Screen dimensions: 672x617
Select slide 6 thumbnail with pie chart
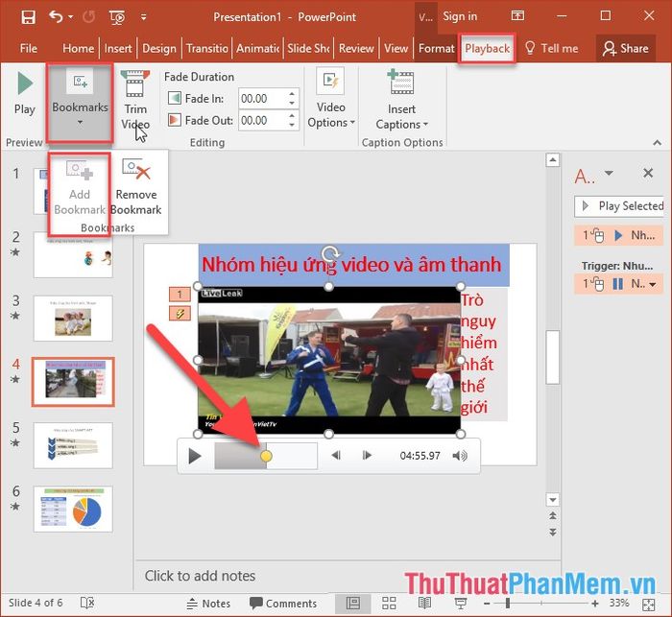(x=73, y=509)
